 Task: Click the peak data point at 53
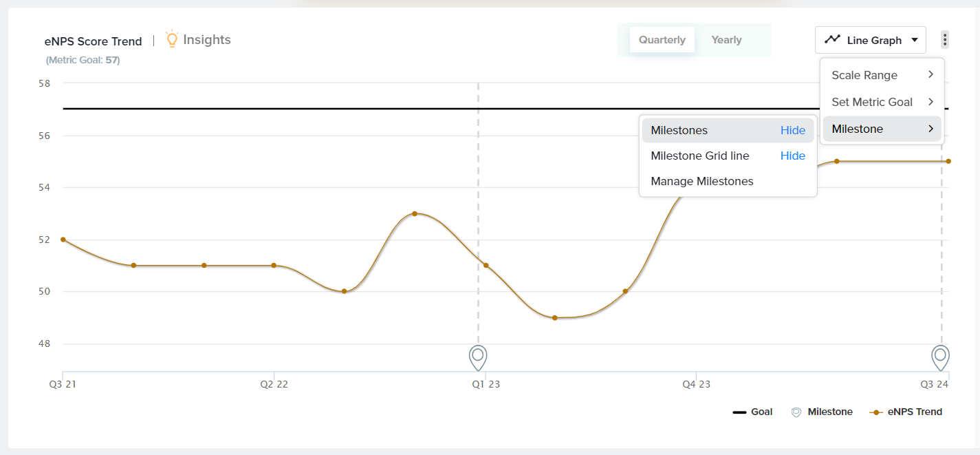click(x=415, y=213)
